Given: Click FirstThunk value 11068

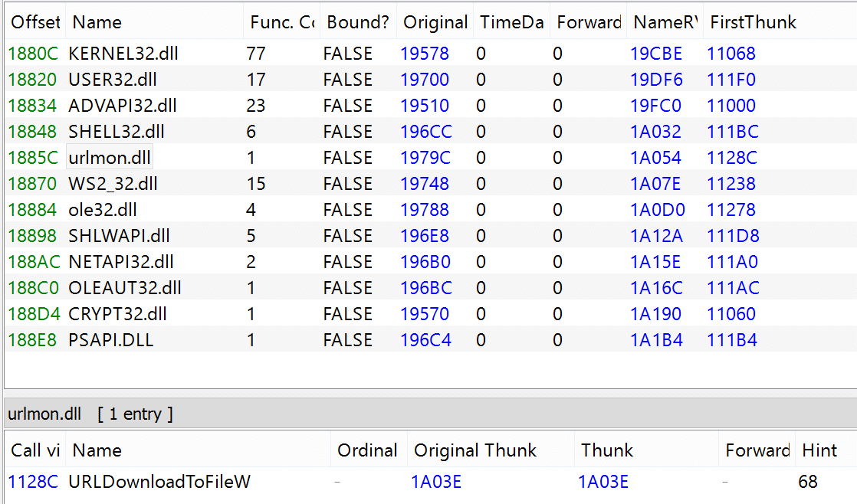Looking at the screenshot, I should [731, 54].
